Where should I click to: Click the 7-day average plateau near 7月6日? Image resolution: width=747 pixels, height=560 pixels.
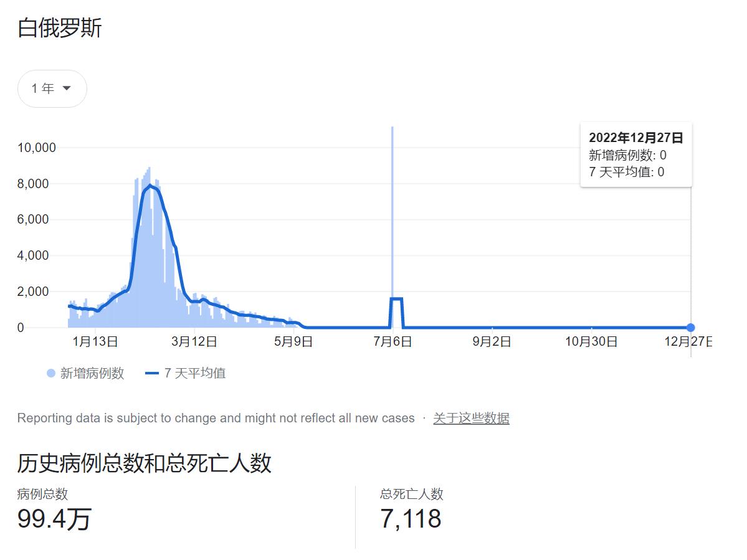pos(396,299)
